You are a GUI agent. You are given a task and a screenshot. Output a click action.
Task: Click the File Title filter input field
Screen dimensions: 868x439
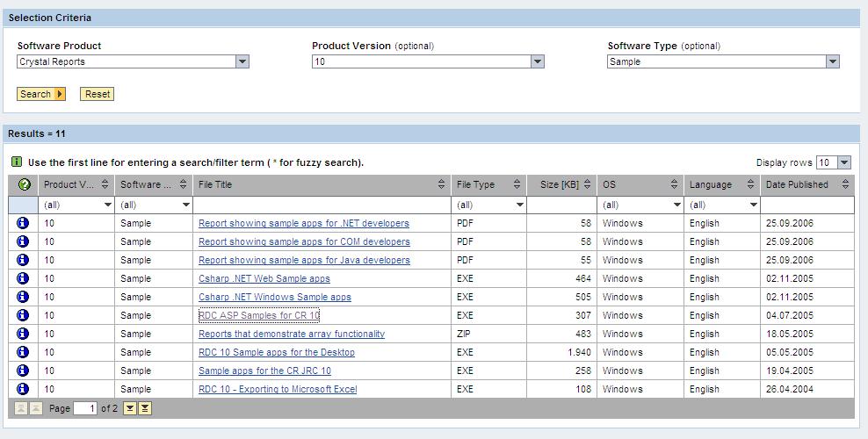(322, 205)
